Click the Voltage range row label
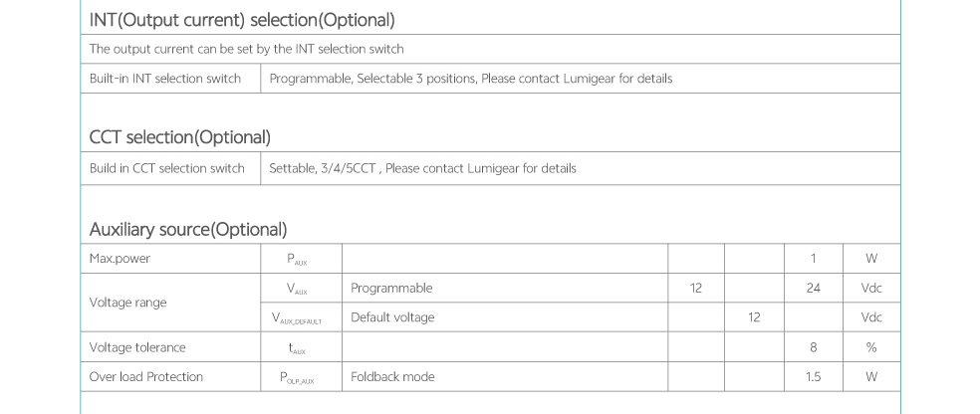This screenshot has height=414, width=980. pos(128,303)
